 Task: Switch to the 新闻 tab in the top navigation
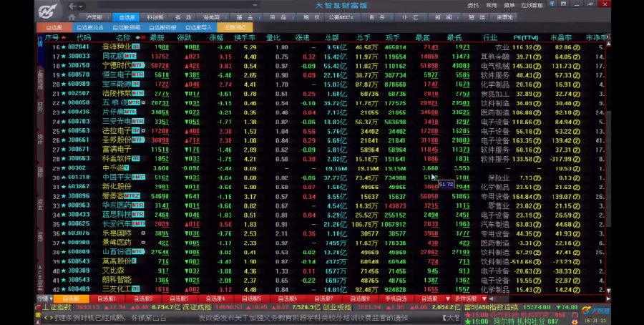click(x=444, y=17)
